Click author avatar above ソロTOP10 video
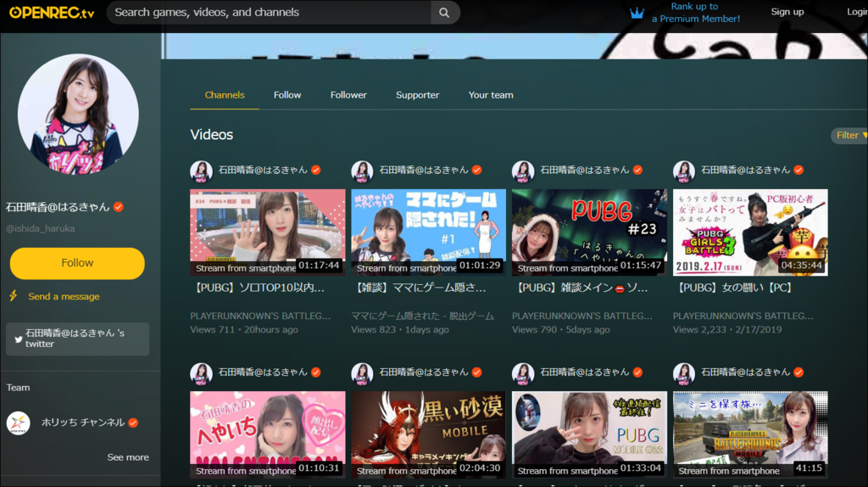The width and height of the screenshot is (868, 487). click(x=201, y=171)
